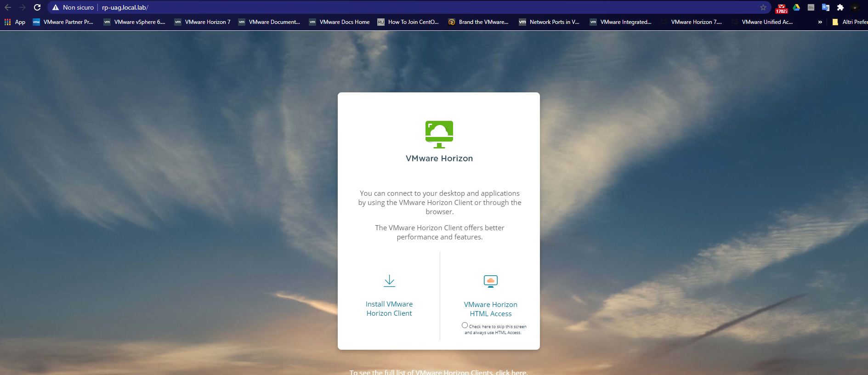Open the browser profile avatar
This screenshot has height=375, width=868.
click(855, 7)
